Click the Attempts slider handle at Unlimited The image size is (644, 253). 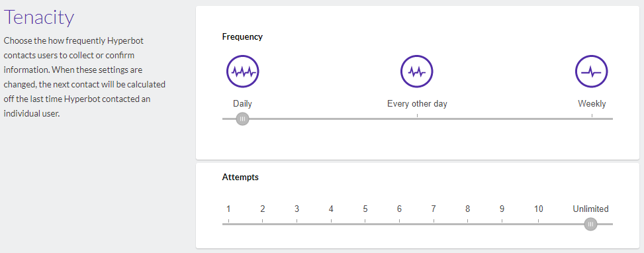click(590, 224)
